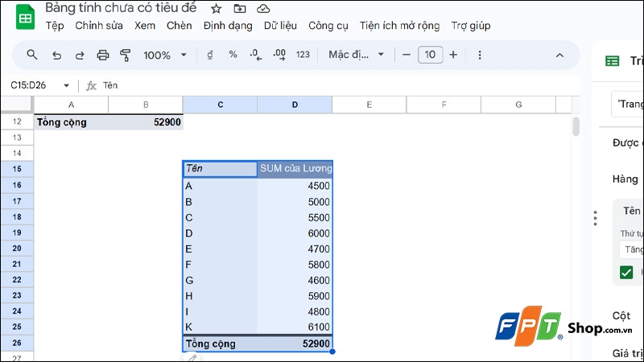644x362 pixels.
Task: Click the function fx icon
Action: click(x=91, y=85)
